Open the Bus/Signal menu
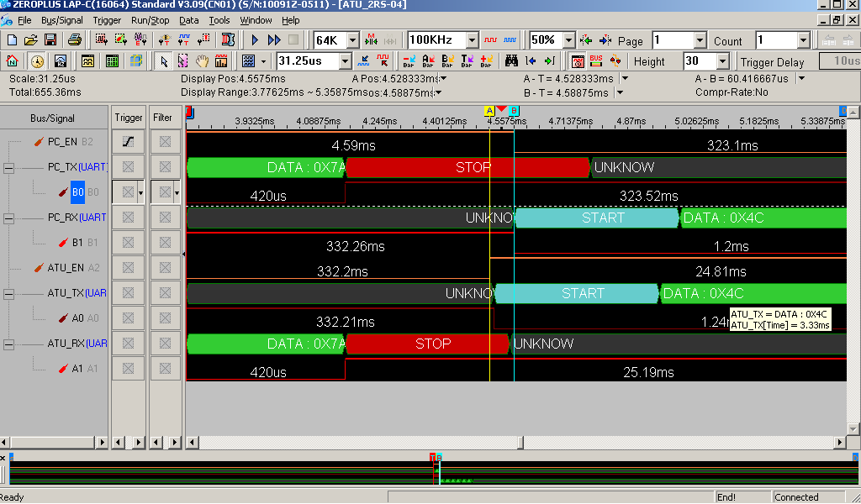The height and width of the screenshot is (504, 861). (x=62, y=20)
